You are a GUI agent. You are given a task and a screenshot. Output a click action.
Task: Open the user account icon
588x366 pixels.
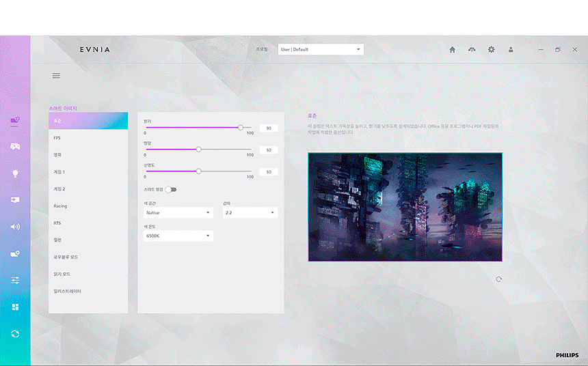[x=511, y=50]
